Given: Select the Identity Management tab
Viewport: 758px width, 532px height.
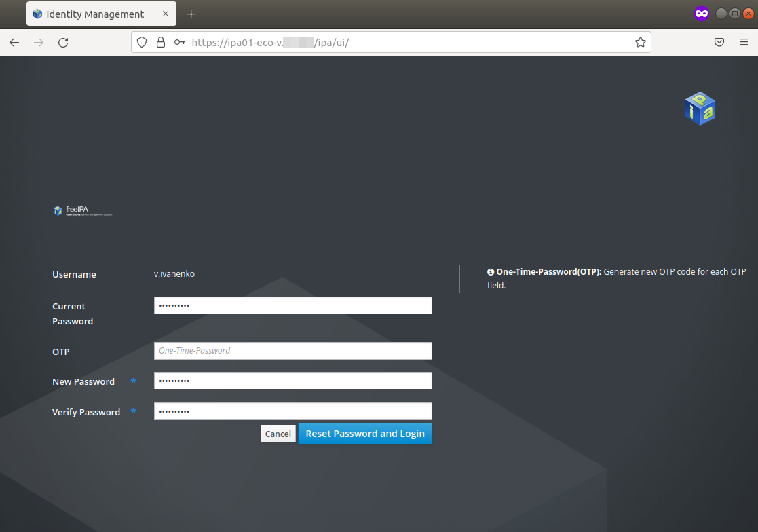Looking at the screenshot, I should tap(95, 14).
